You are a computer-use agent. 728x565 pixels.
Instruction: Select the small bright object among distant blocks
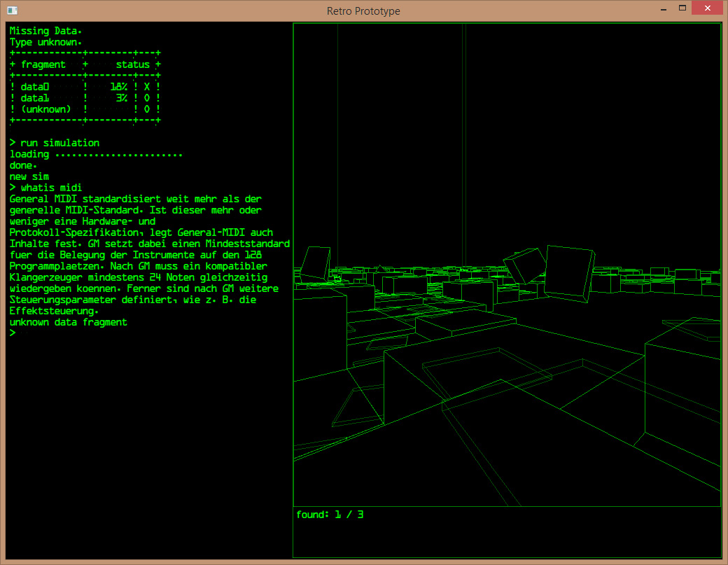click(x=337, y=279)
